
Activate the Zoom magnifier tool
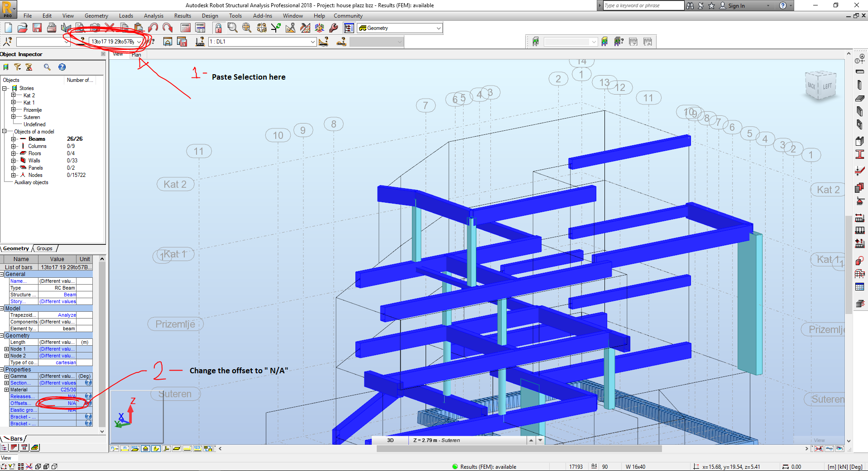click(x=232, y=28)
